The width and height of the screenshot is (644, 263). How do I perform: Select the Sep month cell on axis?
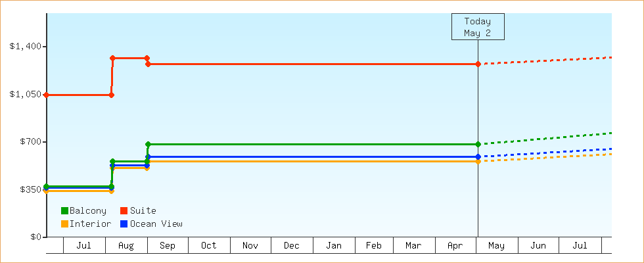click(x=168, y=245)
